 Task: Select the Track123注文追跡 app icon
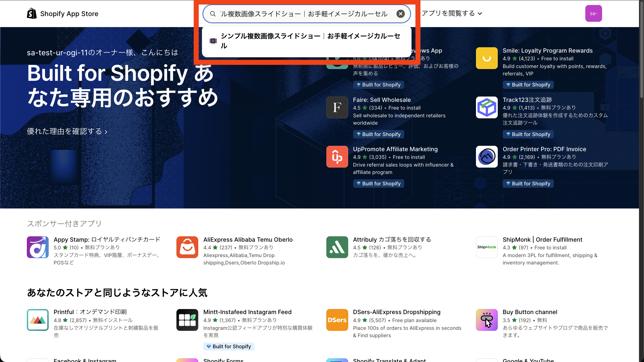487,107
